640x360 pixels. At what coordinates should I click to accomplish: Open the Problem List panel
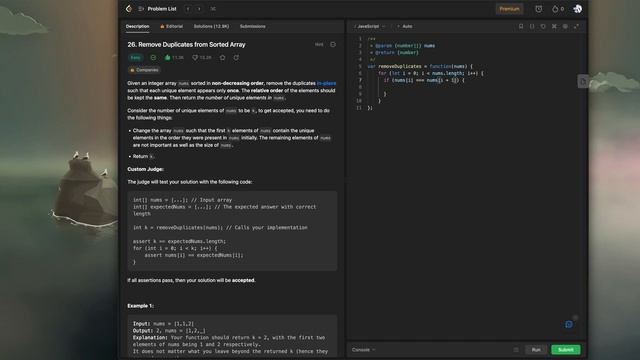pyautogui.click(x=158, y=9)
